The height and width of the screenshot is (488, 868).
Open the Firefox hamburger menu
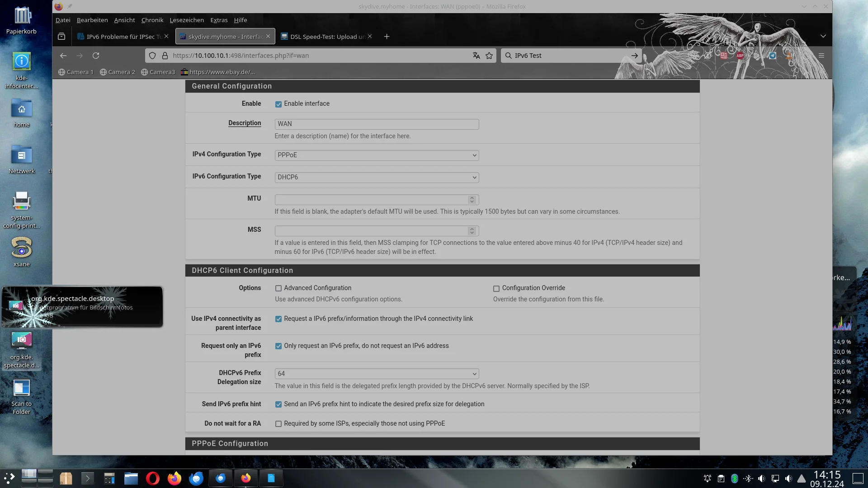pyautogui.click(x=821, y=56)
